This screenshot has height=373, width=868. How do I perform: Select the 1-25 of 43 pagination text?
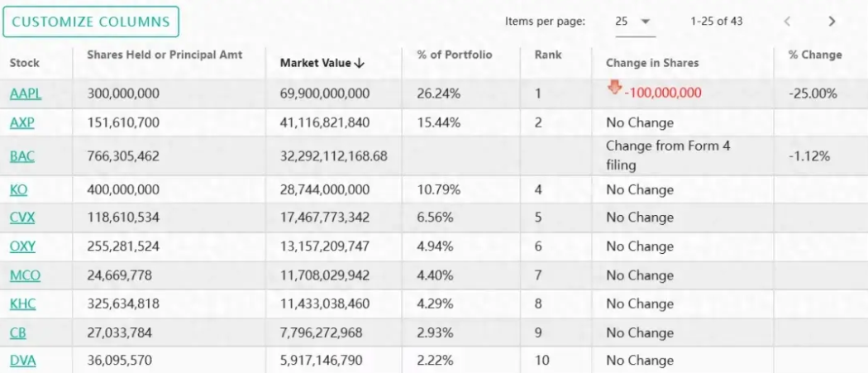717,22
